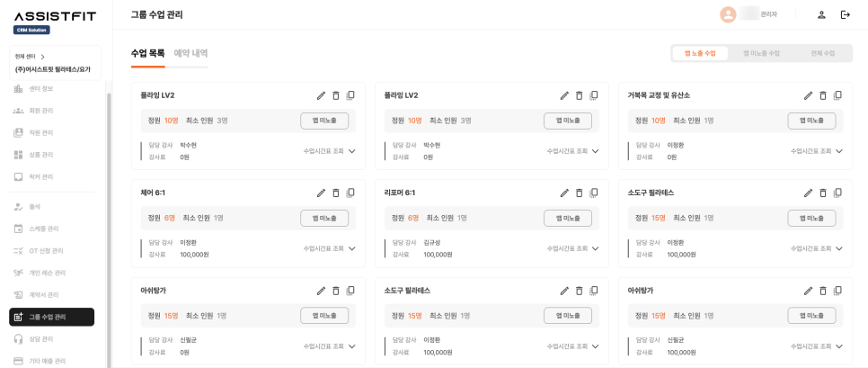Viewport: 868px width, 368px height.
Task: Click the 관리자 profile avatar
Action: (x=728, y=14)
